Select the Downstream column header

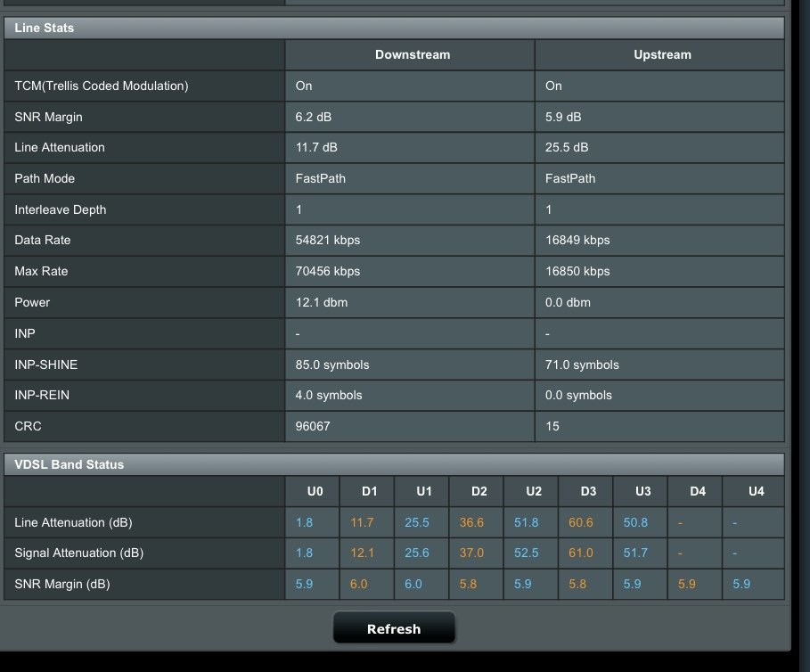(x=412, y=54)
